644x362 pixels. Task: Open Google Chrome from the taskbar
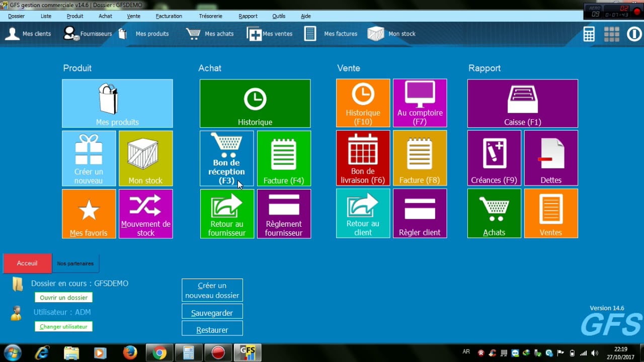[x=160, y=353]
